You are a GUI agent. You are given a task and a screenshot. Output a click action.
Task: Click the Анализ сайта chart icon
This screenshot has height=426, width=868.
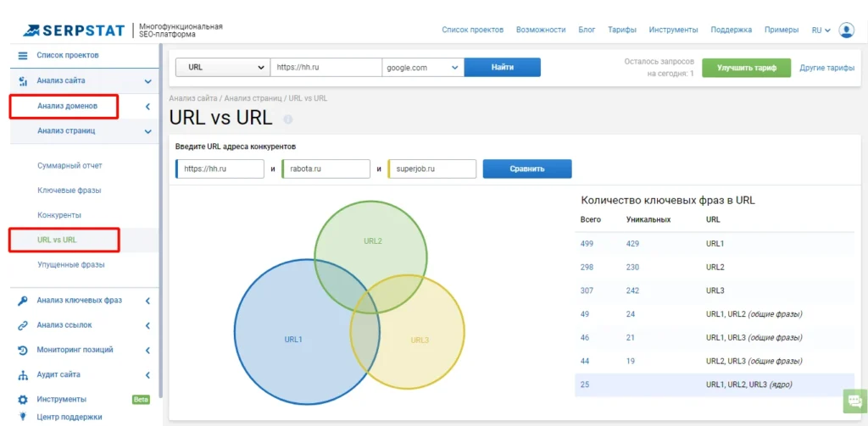click(23, 81)
